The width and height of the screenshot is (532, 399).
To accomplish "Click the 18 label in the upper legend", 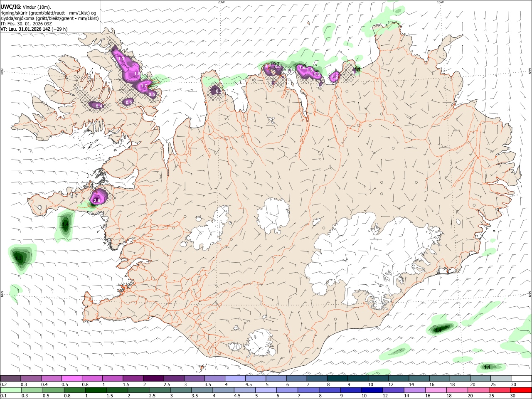I will (x=452, y=384).
